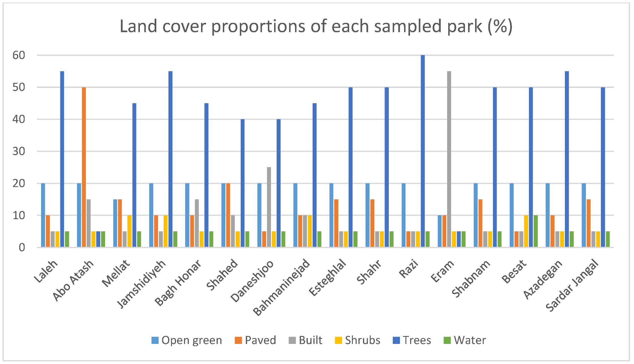Select the Open green legend swatch
Image resolution: width=634 pixels, height=364 pixels.
coord(155,340)
